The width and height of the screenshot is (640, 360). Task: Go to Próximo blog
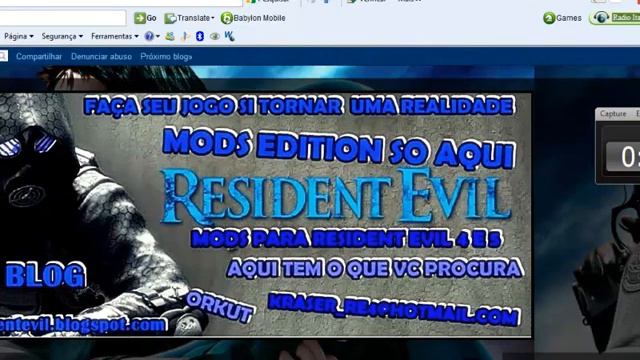[x=166, y=57]
